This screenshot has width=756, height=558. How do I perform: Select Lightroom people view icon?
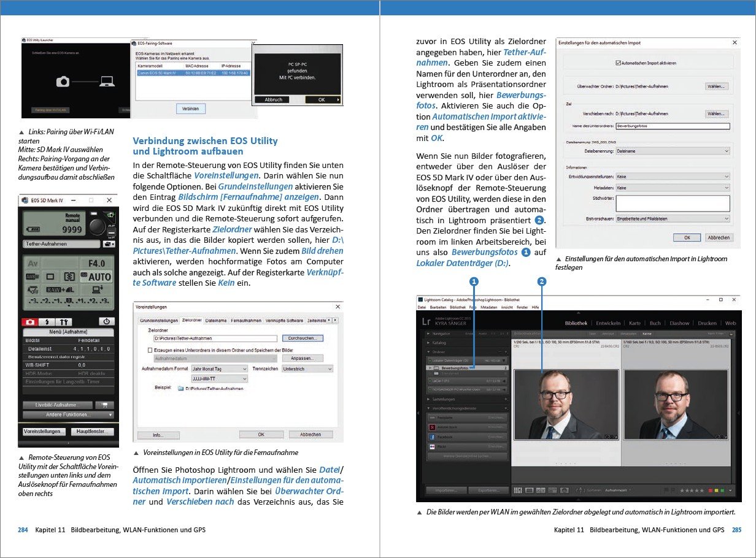pos(565,490)
